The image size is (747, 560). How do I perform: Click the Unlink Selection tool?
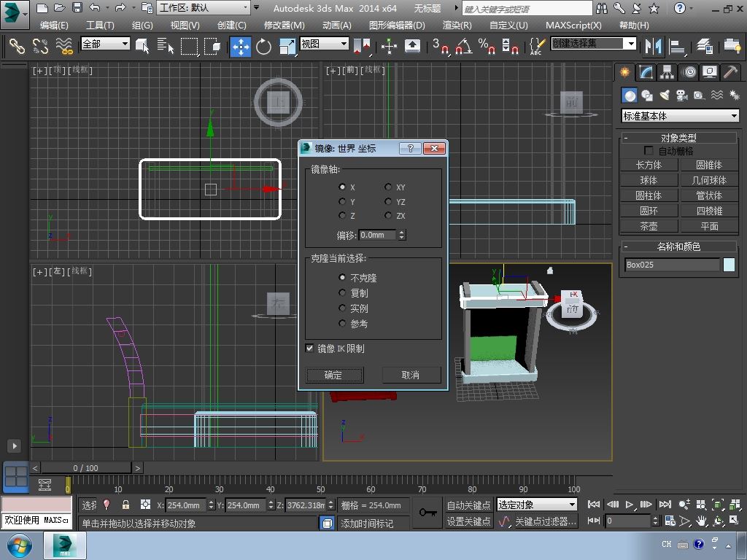(x=40, y=46)
